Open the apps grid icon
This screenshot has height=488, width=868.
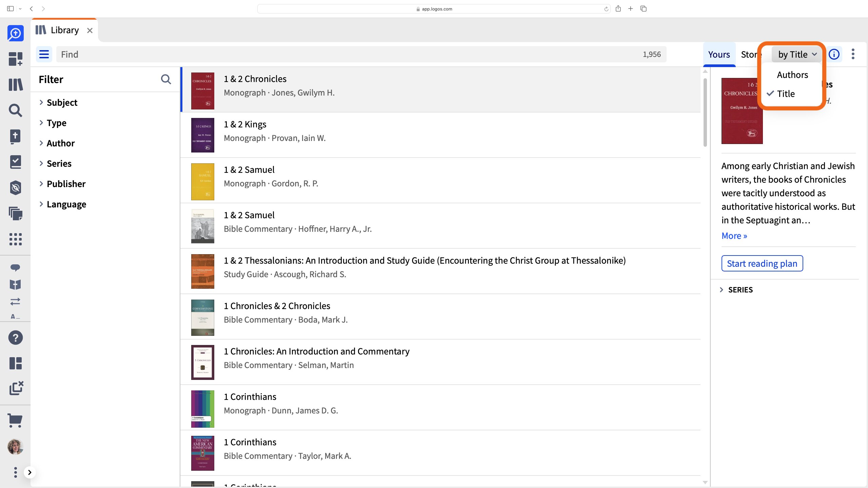point(15,239)
